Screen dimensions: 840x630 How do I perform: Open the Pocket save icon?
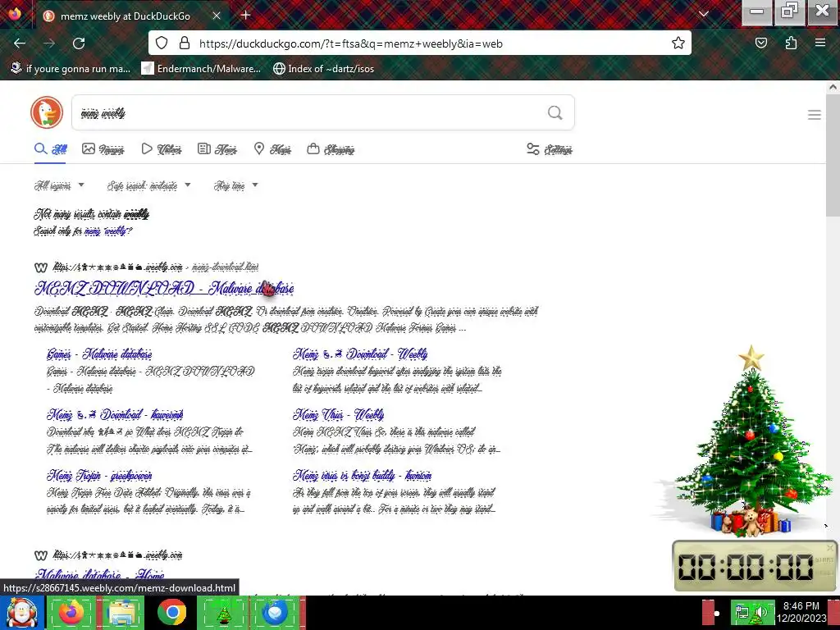761,43
